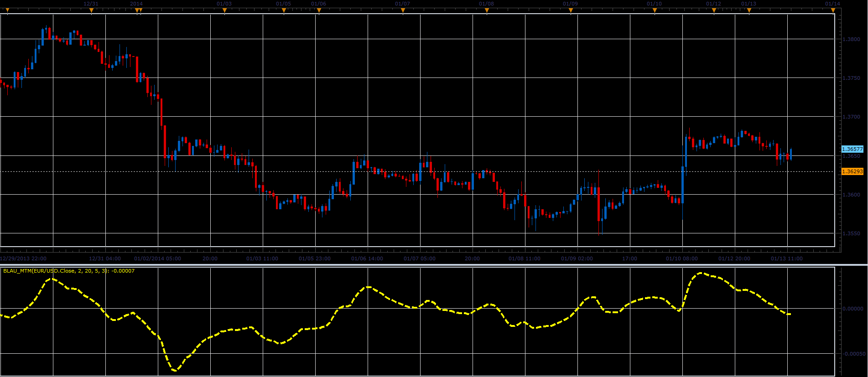Viewport: 868px width, 377px height.
Task: Click the orange day marker under 01/05
Action: coord(284,10)
